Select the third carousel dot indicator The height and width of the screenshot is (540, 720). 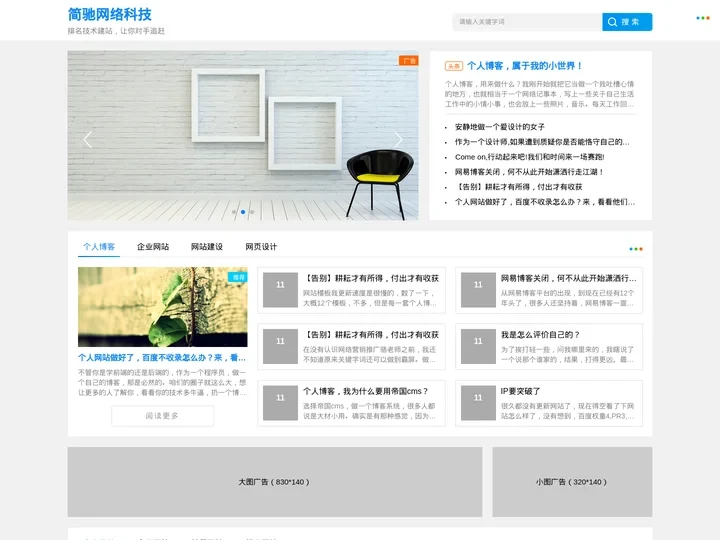[252, 212]
